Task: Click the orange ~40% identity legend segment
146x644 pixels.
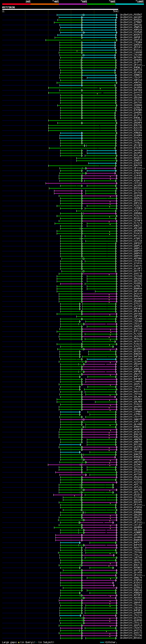Action: (45, 4)
